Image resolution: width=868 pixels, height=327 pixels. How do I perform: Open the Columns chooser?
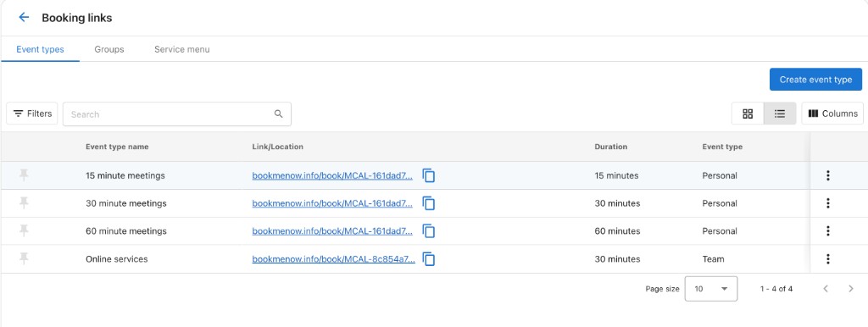point(832,114)
